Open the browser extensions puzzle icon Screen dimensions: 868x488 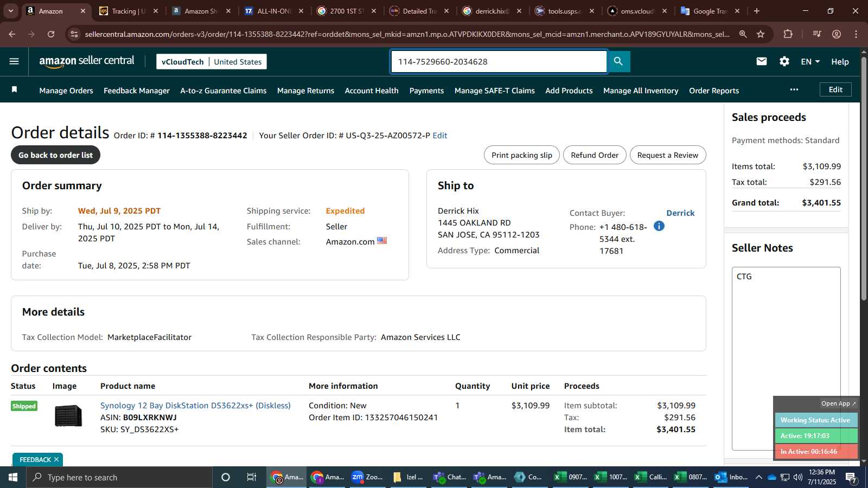tap(788, 34)
